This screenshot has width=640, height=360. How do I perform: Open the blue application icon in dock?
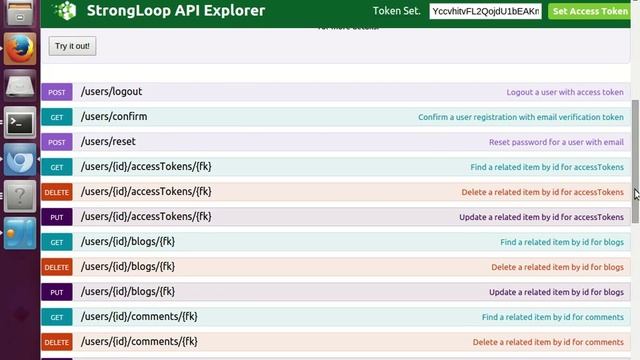click(x=20, y=233)
